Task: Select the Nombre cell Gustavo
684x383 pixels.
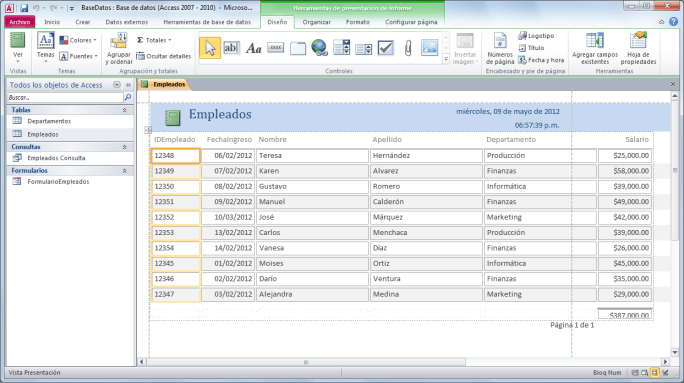Action: point(312,187)
